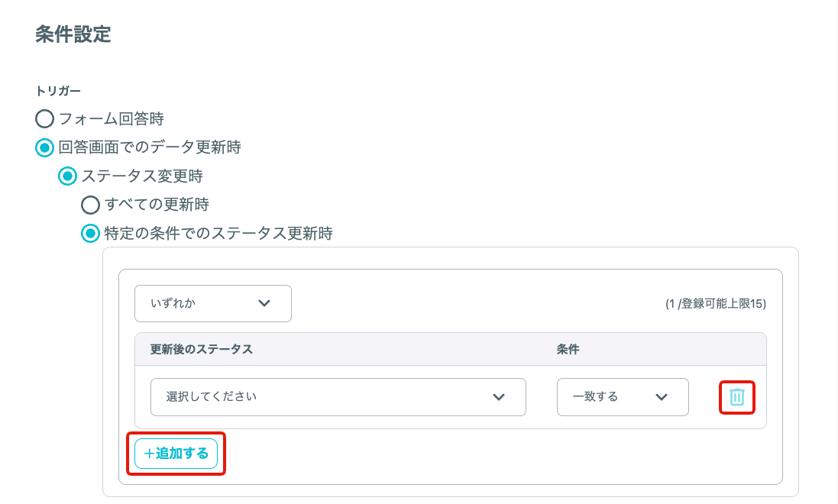Select the 回答画面でのデータ更新時 radio circle
The width and height of the screenshot is (838, 504).
pyautogui.click(x=44, y=147)
